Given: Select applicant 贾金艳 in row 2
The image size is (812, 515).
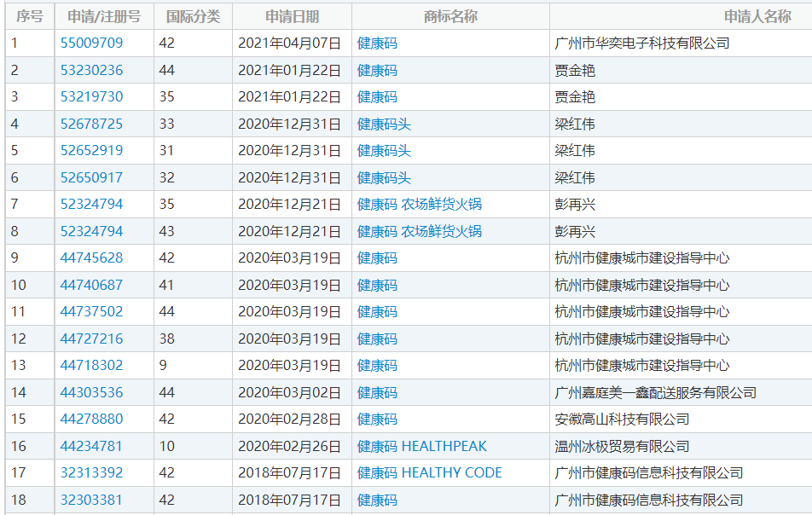Looking at the screenshot, I should [x=575, y=71].
